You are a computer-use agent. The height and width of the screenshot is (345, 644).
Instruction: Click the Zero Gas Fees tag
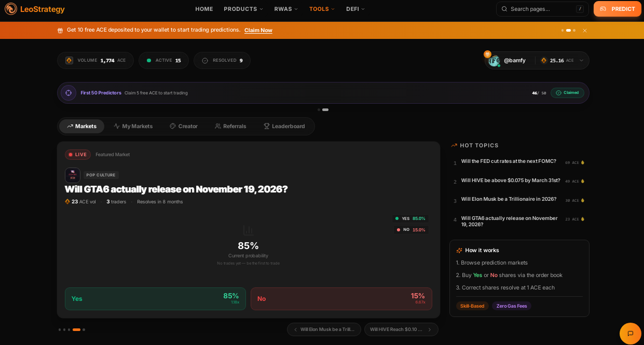pyautogui.click(x=512, y=306)
